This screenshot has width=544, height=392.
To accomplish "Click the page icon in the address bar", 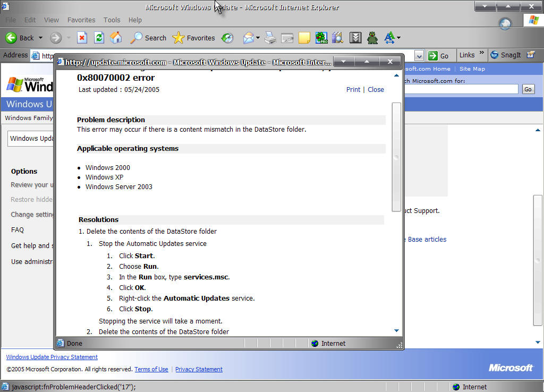I will [36, 55].
